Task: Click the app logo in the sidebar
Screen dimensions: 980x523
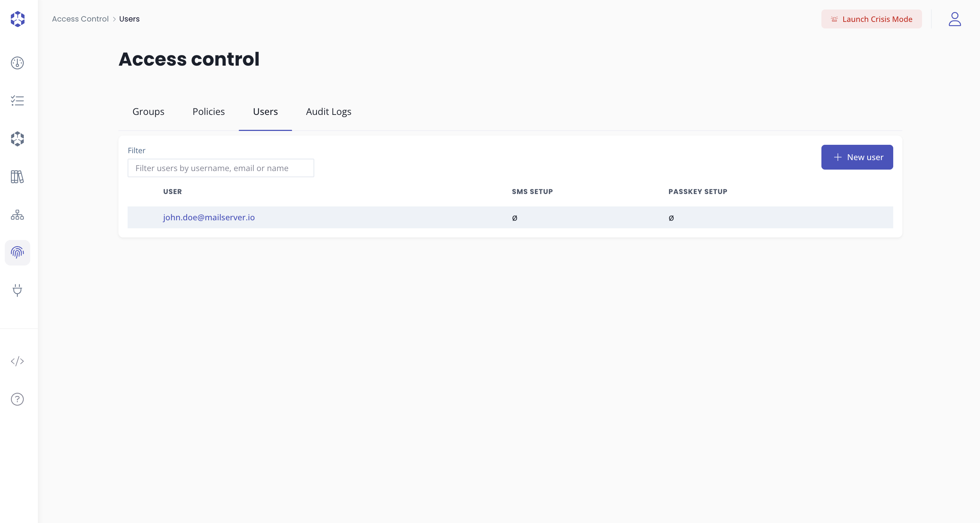Action: click(17, 19)
